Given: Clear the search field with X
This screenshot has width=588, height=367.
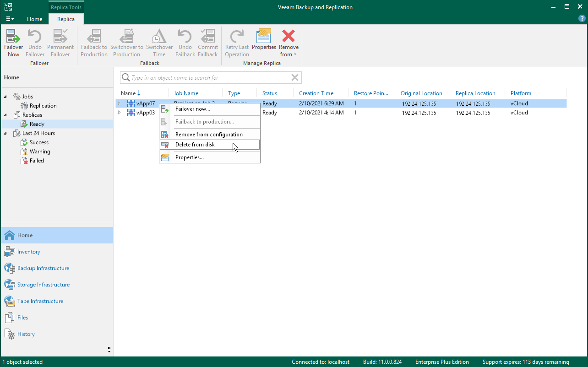Looking at the screenshot, I should [x=295, y=77].
